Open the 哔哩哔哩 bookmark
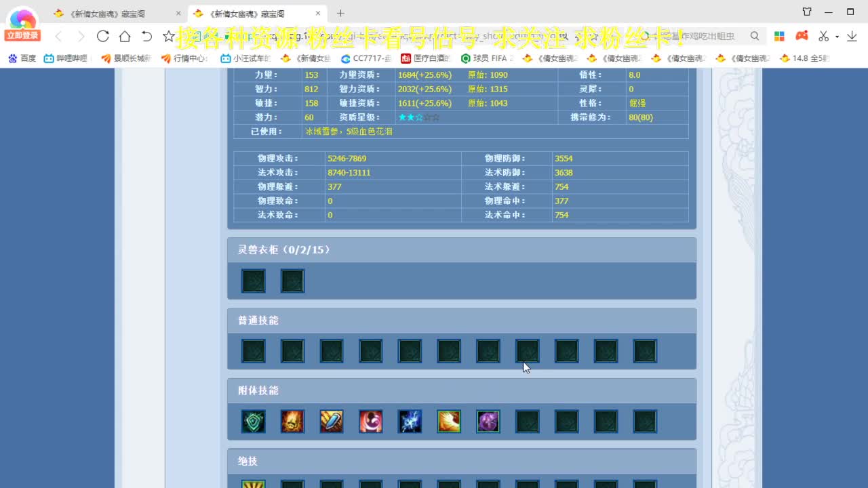868x488 pixels. pos(66,58)
